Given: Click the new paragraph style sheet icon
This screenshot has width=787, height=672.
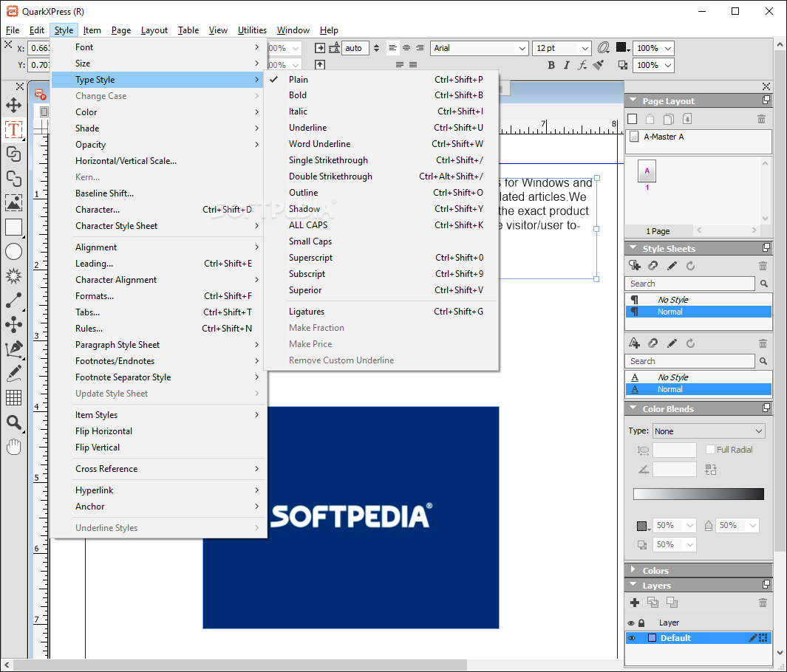Looking at the screenshot, I should [635, 266].
